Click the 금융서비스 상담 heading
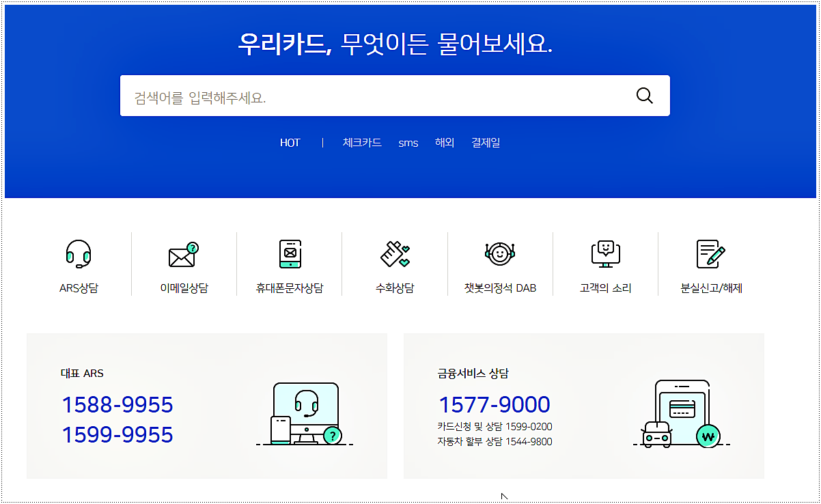 pyautogui.click(x=473, y=374)
